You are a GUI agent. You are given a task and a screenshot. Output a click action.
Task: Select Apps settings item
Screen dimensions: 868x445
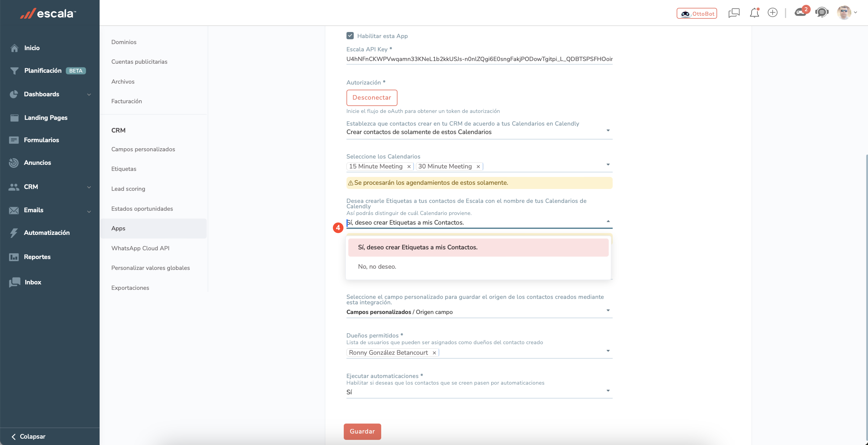coord(153,229)
